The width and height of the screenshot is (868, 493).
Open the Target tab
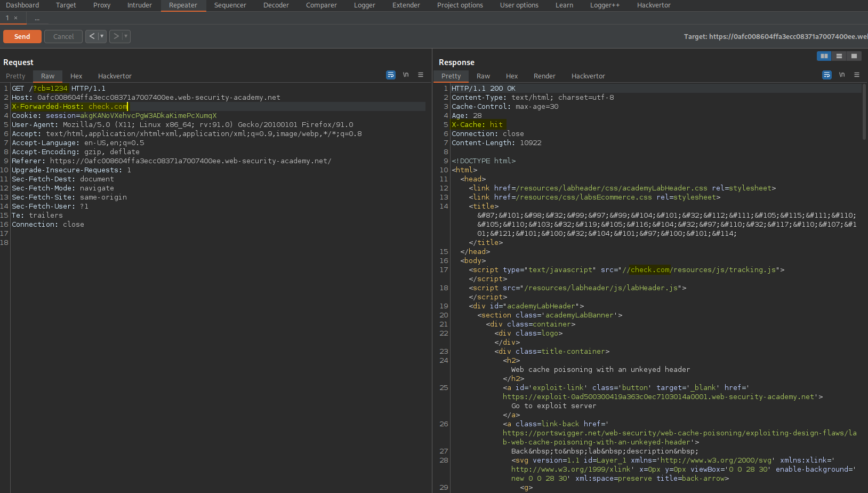click(66, 5)
